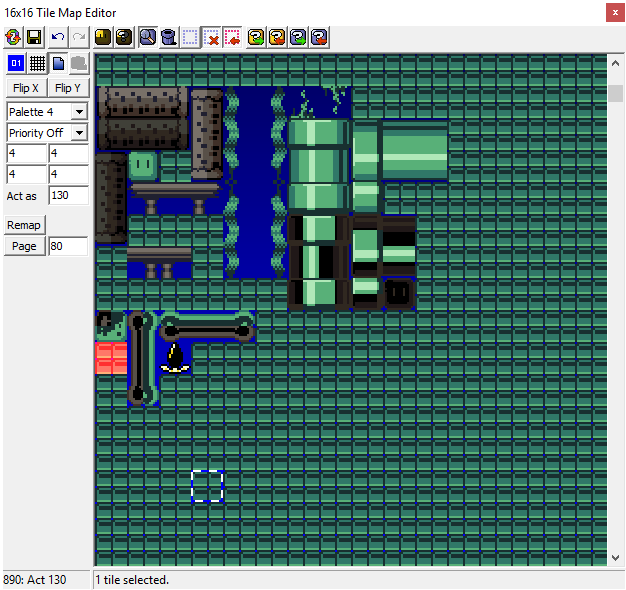This screenshot has height=590, width=626.
Task: Click the Page number field showing 80
Action: tap(68, 246)
